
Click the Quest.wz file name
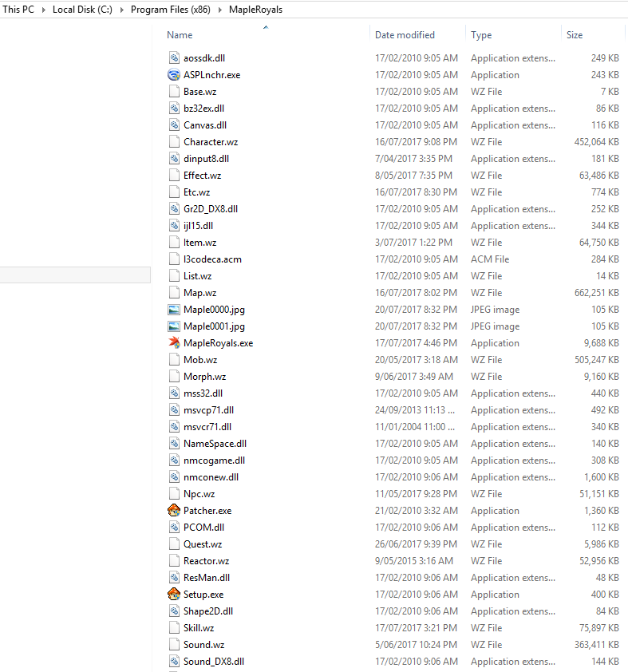[203, 544]
